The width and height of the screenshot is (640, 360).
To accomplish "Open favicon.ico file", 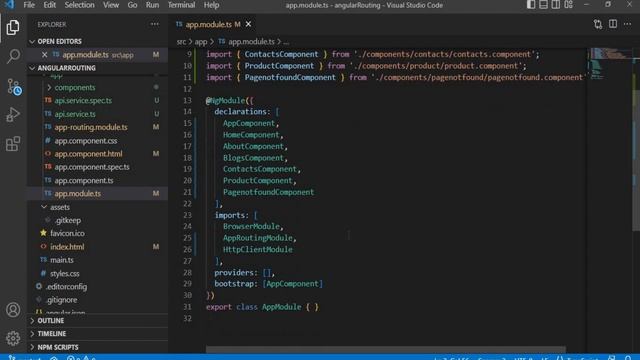I will pos(67,233).
